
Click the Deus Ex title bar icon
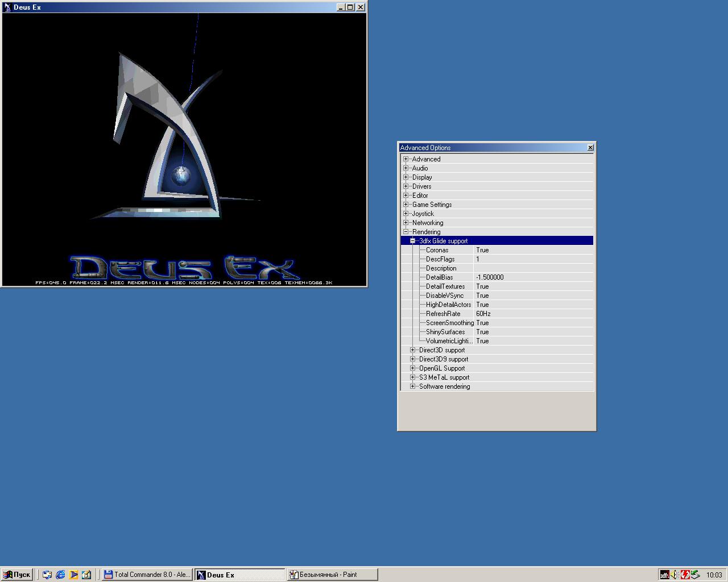pyautogui.click(x=7, y=7)
